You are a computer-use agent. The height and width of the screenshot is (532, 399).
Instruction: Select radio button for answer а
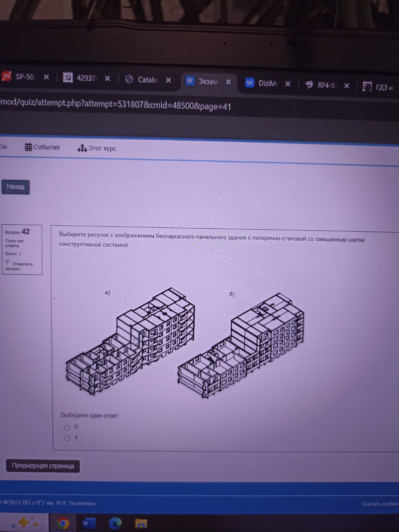coord(67,438)
